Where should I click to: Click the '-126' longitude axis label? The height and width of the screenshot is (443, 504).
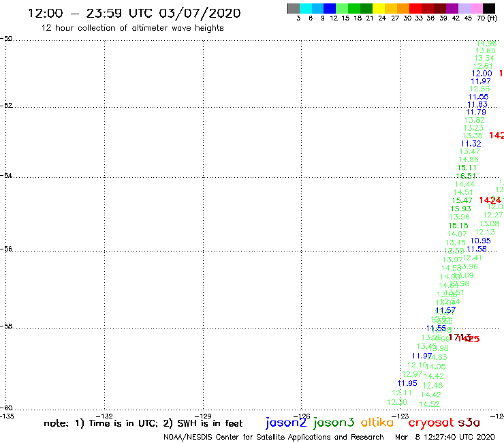pyautogui.click(x=302, y=416)
